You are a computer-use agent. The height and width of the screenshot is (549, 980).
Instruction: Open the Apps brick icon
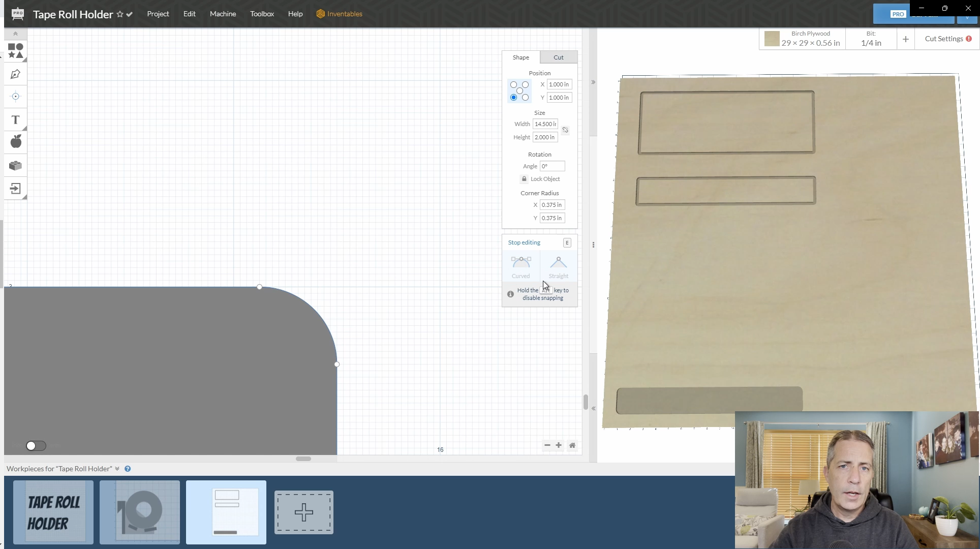coord(15,165)
